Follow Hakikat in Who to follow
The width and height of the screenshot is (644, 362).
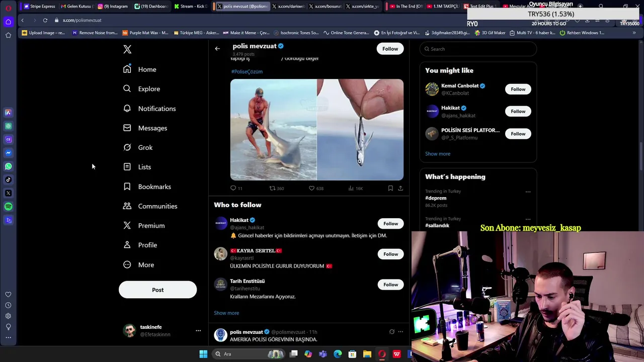tap(390, 224)
